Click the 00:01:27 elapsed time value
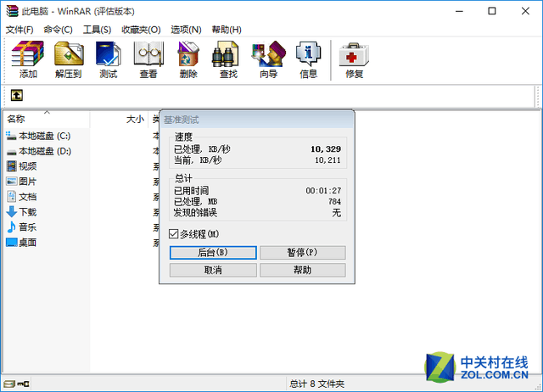Image resolution: width=543 pixels, height=392 pixels. [x=323, y=190]
